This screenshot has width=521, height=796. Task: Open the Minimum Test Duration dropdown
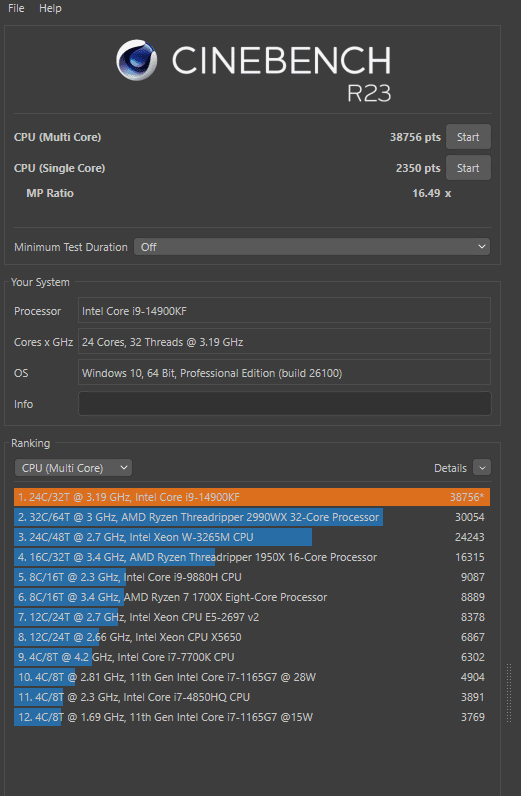(x=312, y=247)
